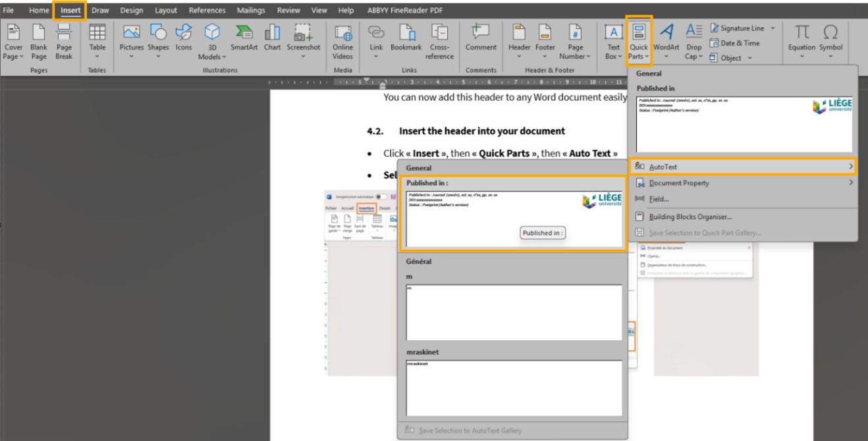
Task: Expand the Document Property submenu arrow
Action: (851, 183)
